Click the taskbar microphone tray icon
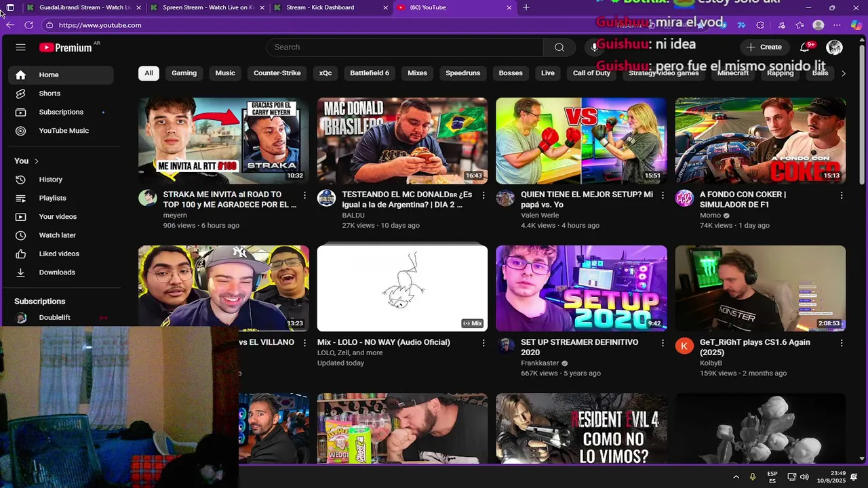The width and height of the screenshot is (868, 488). [x=752, y=477]
